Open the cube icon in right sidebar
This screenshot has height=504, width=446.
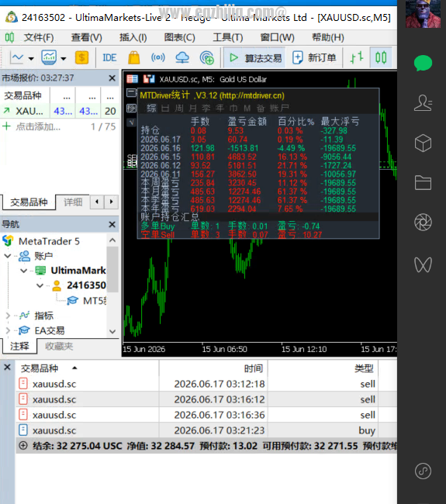tap(423, 143)
